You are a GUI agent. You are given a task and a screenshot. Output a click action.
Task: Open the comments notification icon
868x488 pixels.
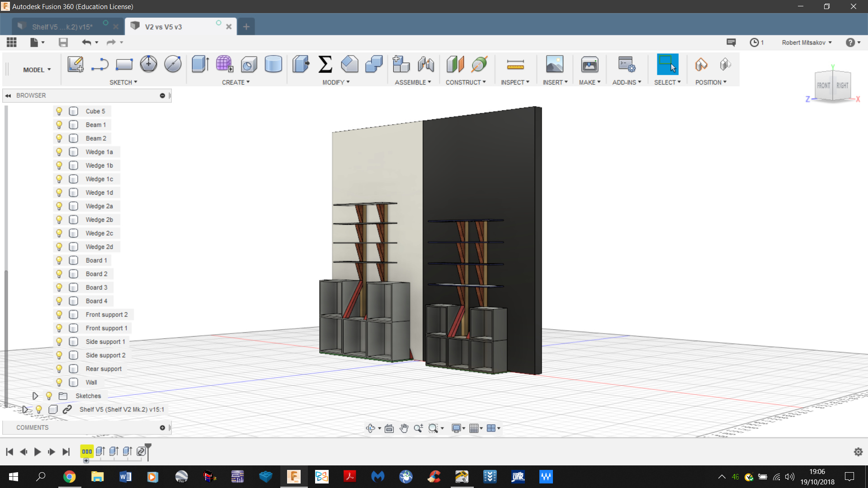coord(731,42)
